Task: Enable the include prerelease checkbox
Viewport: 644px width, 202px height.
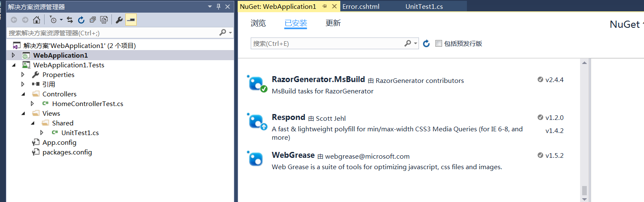Action: [439, 44]
